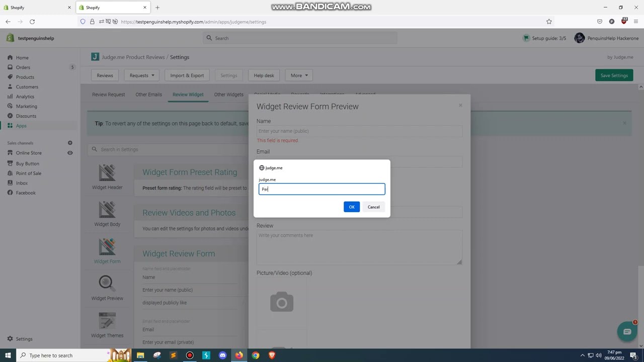Open Orders in the sidebar
Screen dimensions: 644x362
click(x=23, y=67)
